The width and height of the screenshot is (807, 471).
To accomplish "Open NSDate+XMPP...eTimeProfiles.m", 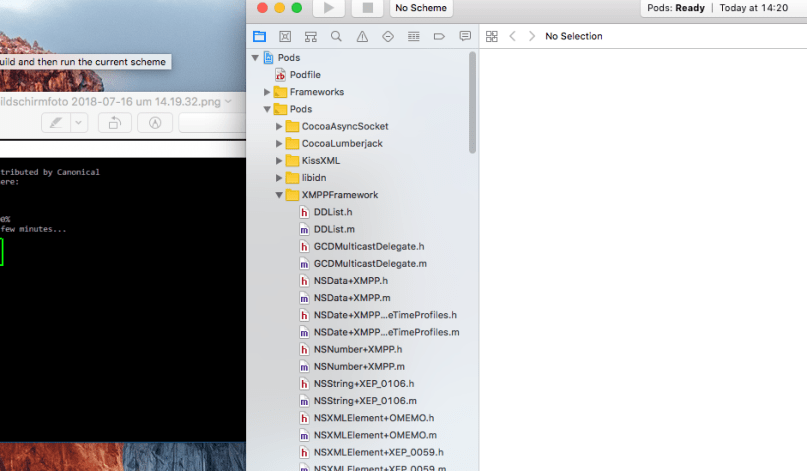I will coord(387,332).
